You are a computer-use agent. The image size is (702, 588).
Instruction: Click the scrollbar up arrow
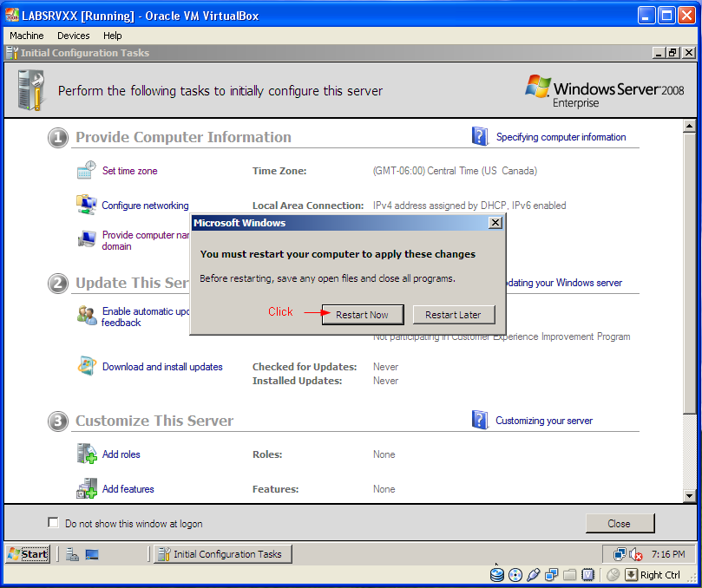(x=689, y=127)
